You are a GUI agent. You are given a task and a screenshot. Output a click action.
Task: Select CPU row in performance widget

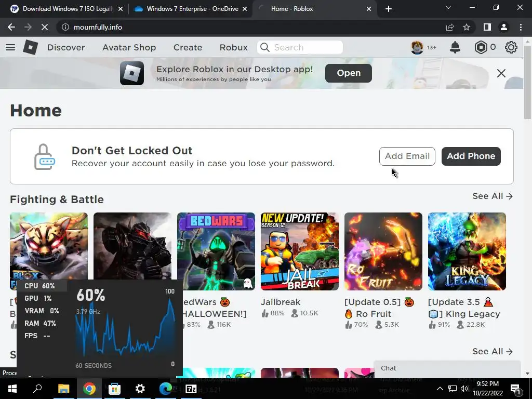click(42, 286)
